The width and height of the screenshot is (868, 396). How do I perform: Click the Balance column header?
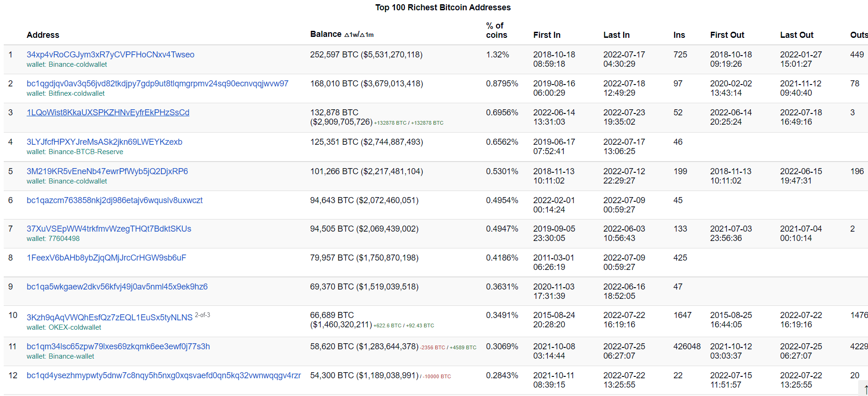326,34
